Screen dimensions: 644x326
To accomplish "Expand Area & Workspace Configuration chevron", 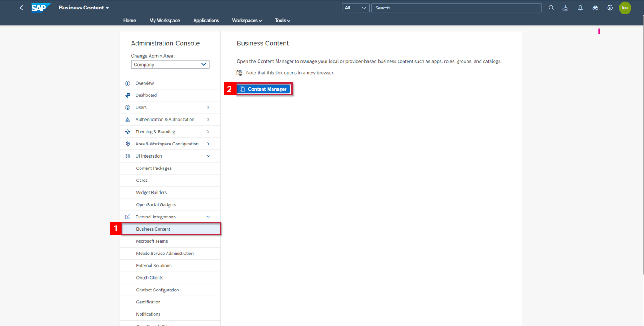I will 208,144.
